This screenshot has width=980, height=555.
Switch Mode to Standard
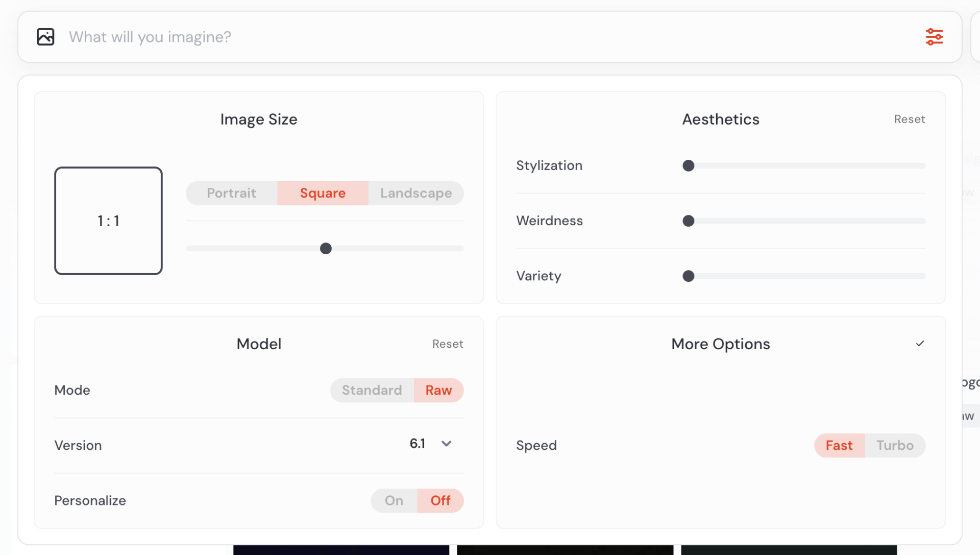(372, 390)
